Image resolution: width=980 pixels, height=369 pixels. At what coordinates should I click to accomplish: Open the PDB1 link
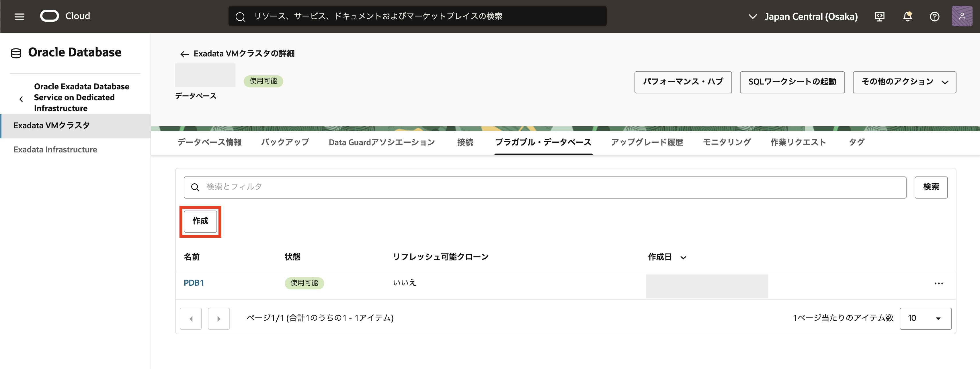click(x=194, y=283)
